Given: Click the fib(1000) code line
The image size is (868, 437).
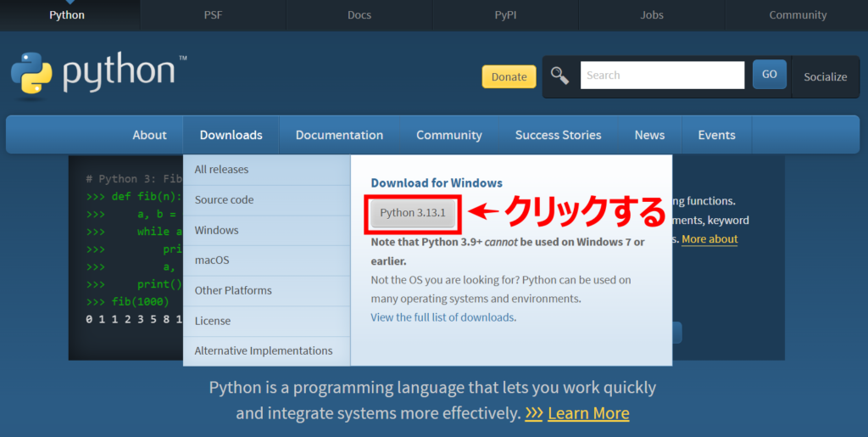Looking at the screenshot, I should click(x=128, y=302).
